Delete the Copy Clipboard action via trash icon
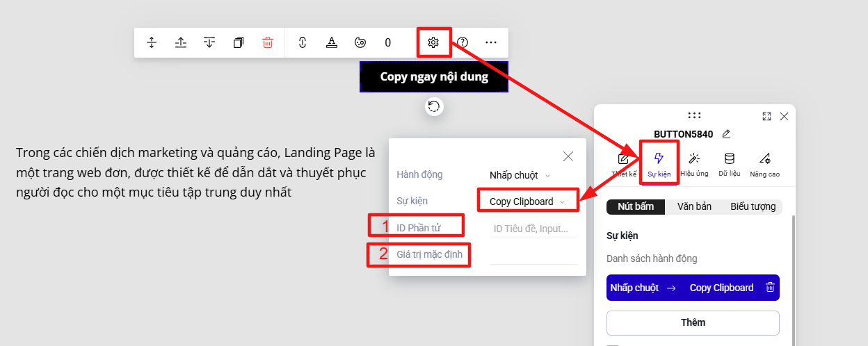This screenshot has height=346, width=868. 770,288
